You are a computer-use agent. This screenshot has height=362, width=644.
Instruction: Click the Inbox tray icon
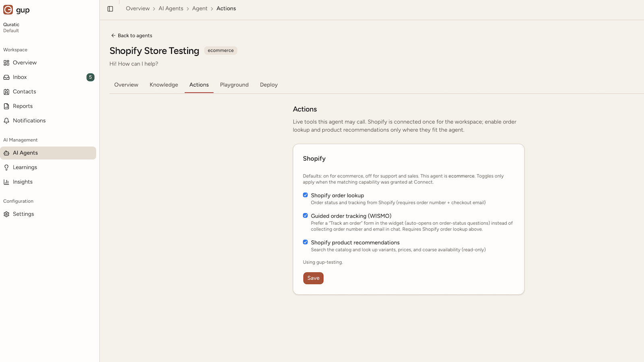[6, 77]
